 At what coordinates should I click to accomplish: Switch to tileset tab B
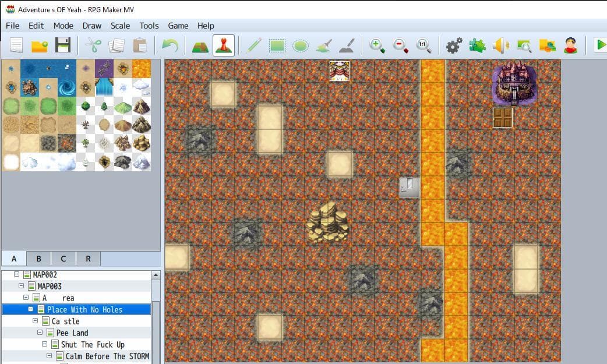coord(38,259)
